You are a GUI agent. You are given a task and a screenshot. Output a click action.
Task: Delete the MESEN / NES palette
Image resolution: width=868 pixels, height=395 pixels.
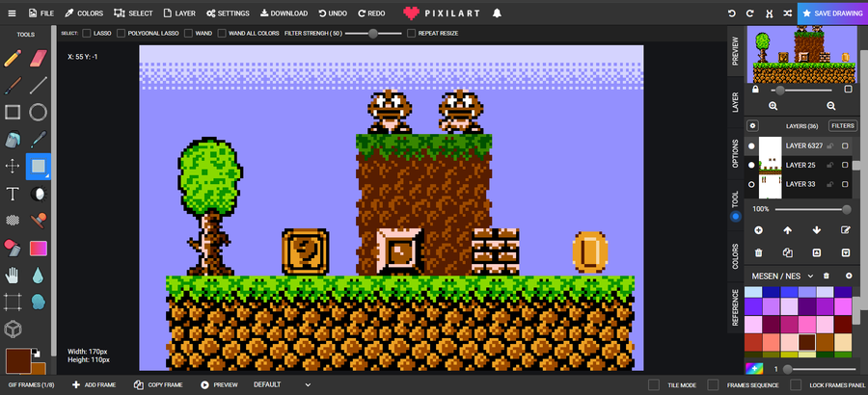coord(827,276)
